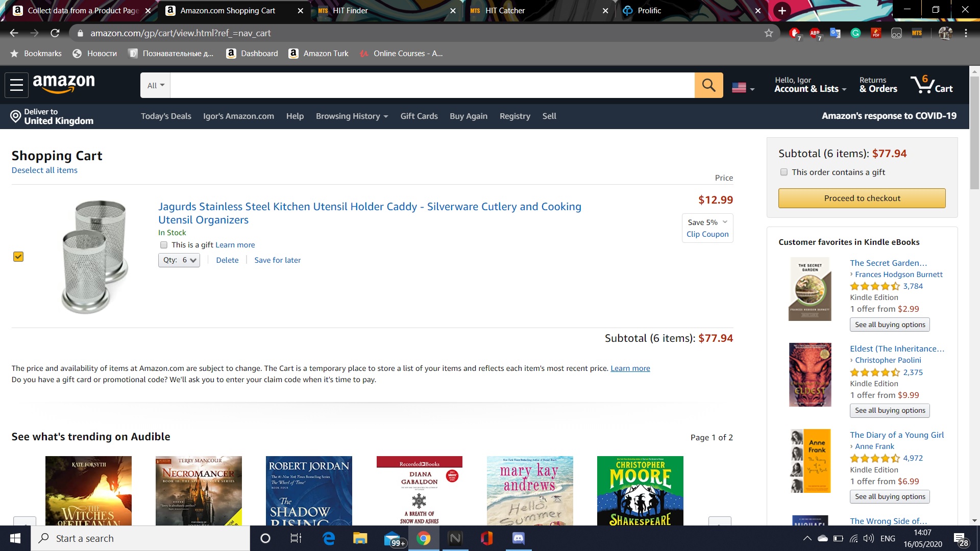This screenshot has width=980, height=551.
Task: Switch to the Prolific tab
Action: click(692, 11)
